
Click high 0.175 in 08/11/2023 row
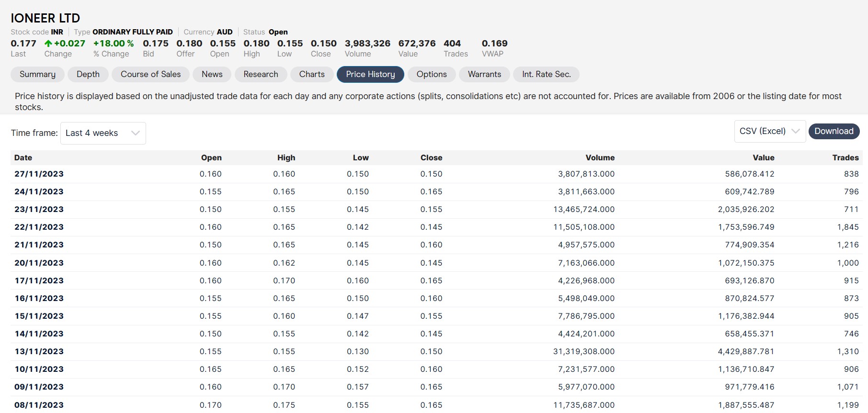click(284, 405)
